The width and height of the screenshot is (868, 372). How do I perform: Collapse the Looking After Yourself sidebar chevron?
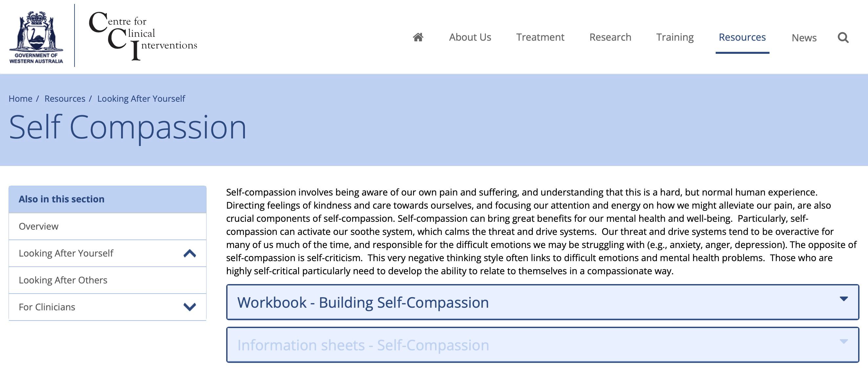[x=190, y=253]
